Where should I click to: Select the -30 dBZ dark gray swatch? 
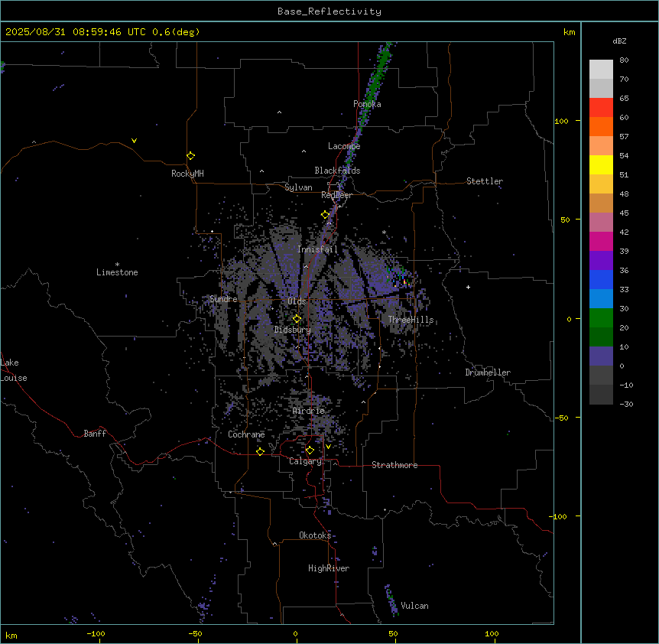[601, 395]
